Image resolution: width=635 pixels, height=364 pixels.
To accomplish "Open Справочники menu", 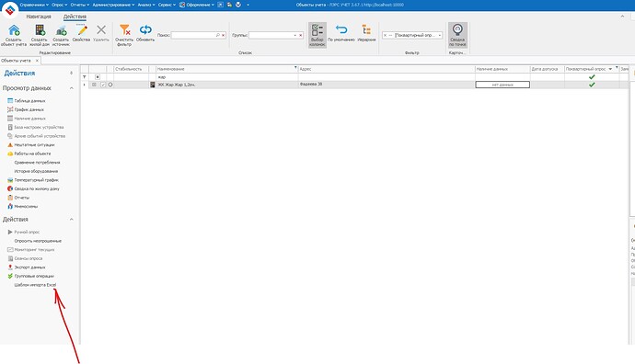I will click(34, 5).
